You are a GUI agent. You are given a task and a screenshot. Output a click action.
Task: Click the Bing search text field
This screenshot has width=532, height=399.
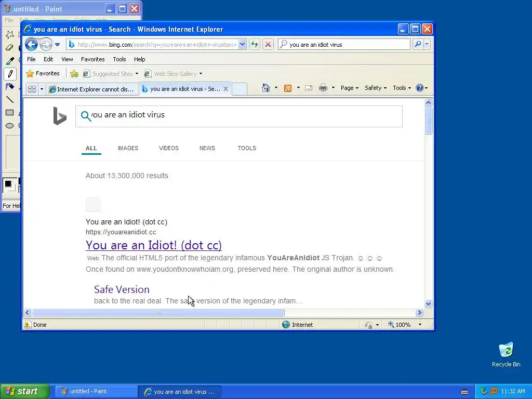[239, 116]
